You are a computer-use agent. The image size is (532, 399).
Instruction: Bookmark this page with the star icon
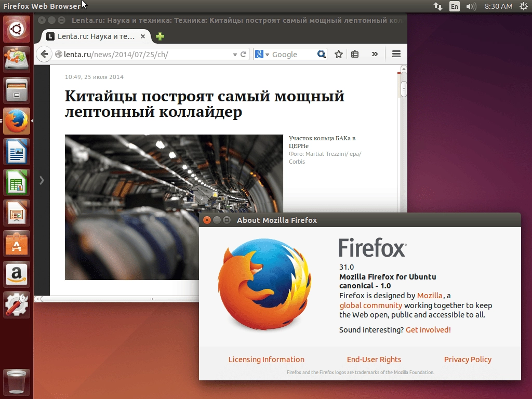tap(339, 54)
